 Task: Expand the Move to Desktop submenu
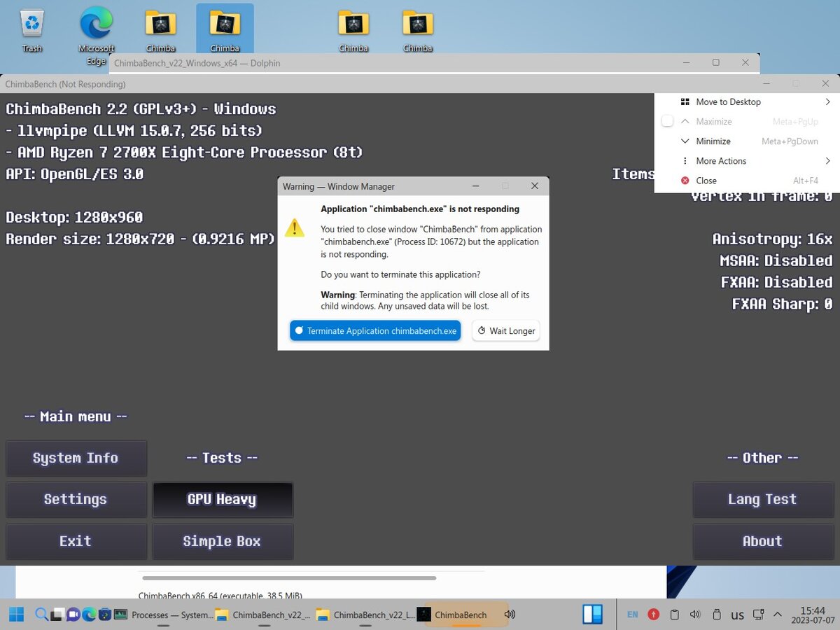pyautogui.click(x=729, y=101)
